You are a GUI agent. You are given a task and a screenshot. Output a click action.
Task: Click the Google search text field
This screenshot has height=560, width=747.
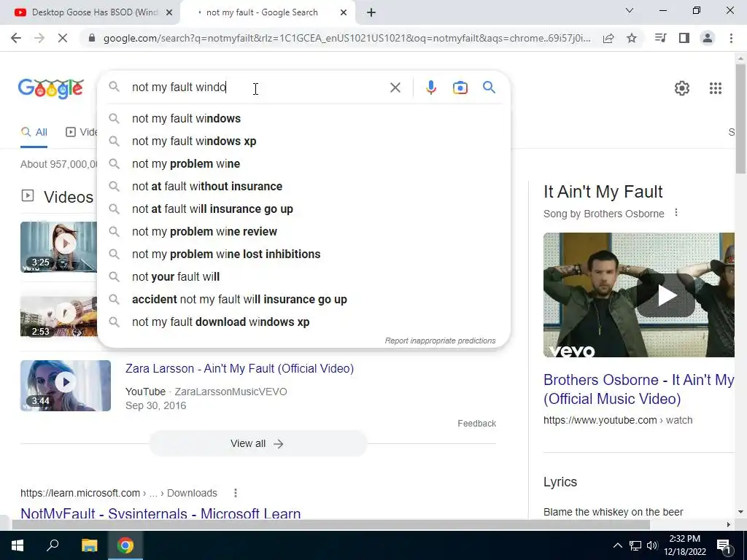[x=258, y=87]
